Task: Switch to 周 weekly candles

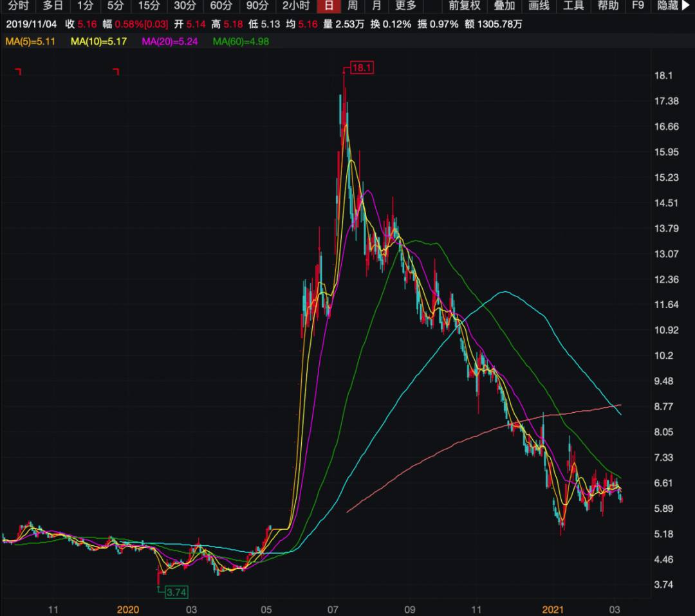Action: pos(353,6)
